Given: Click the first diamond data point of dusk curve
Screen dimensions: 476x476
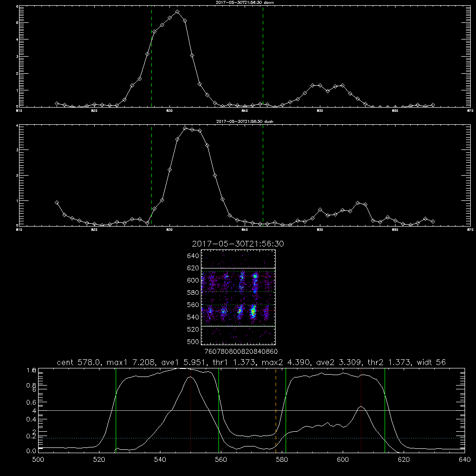Looking at the screenshot, I should point(57,202).
